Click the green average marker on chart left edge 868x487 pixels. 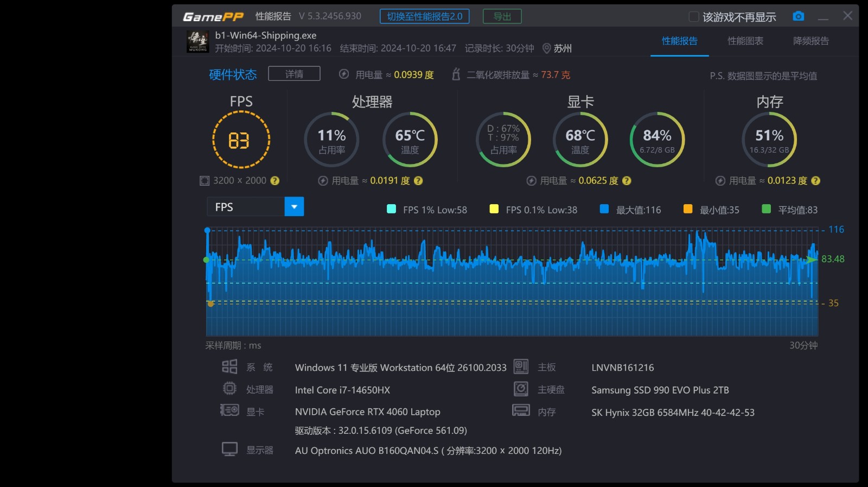(x=206, y=260)
